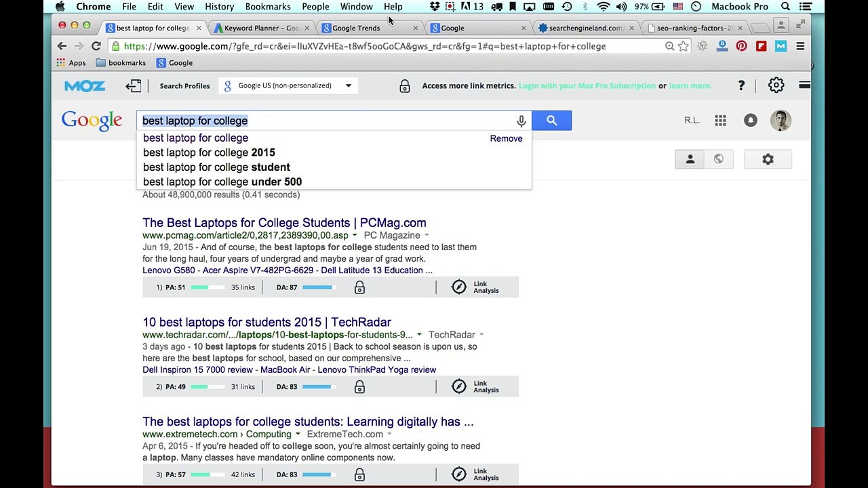Open 10 best laptops for students TechRadar result
The image size is (868, 488).
(267, 323)
